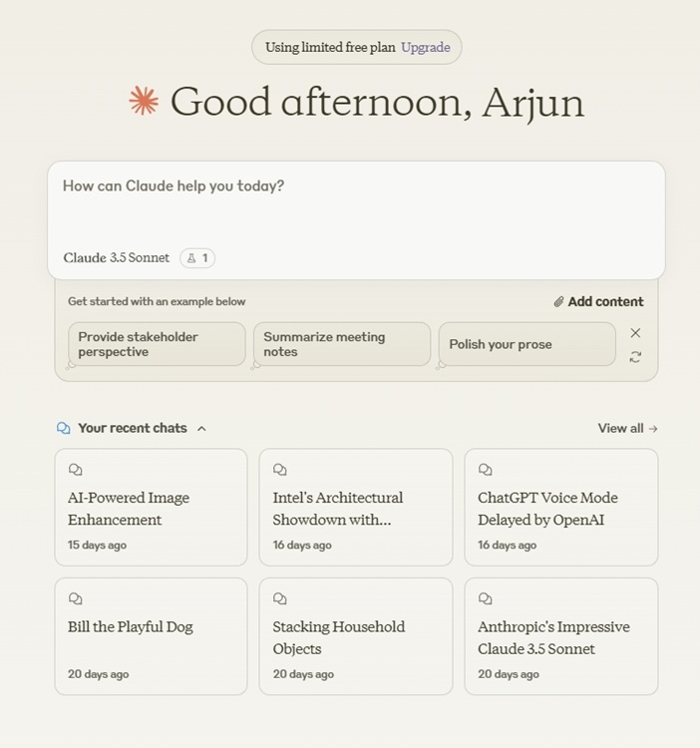
Task: Pick the Polish your prose example
Action: (x=526, y=344)
